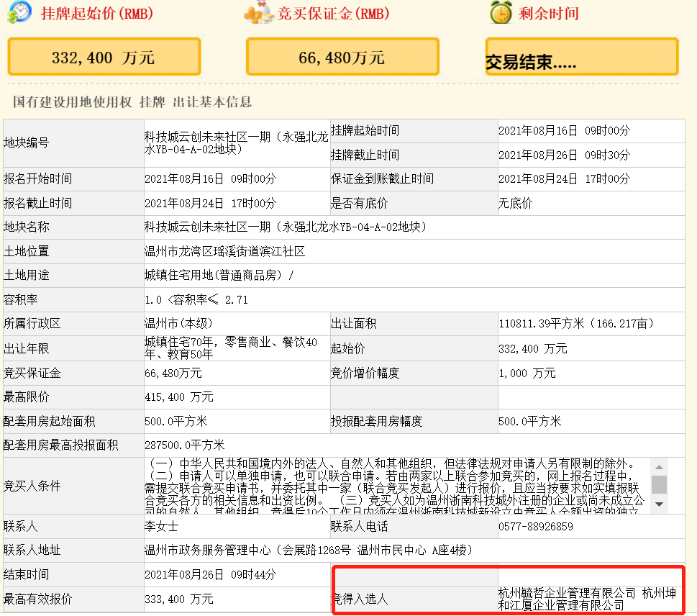Click 最高限价 value 415,400 万元
This screenshot has height=616, width=697.
coord(178,397)
